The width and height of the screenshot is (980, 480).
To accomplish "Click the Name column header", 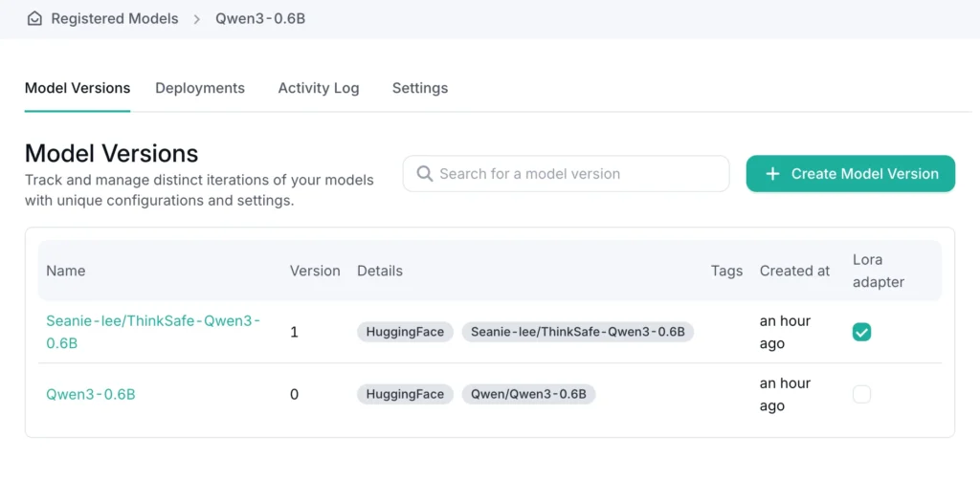I will [x=66, y=271].
